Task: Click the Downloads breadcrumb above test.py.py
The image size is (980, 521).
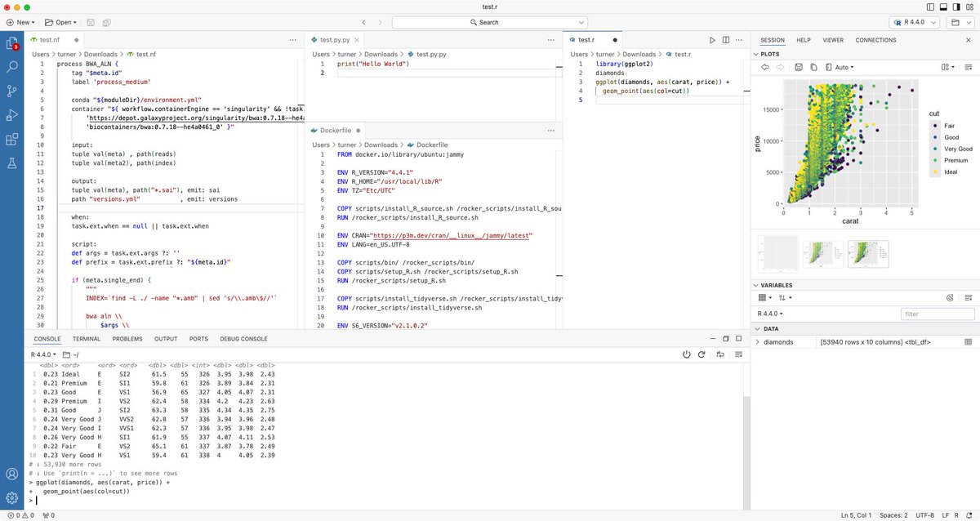Action: click(x=382, y=54)
